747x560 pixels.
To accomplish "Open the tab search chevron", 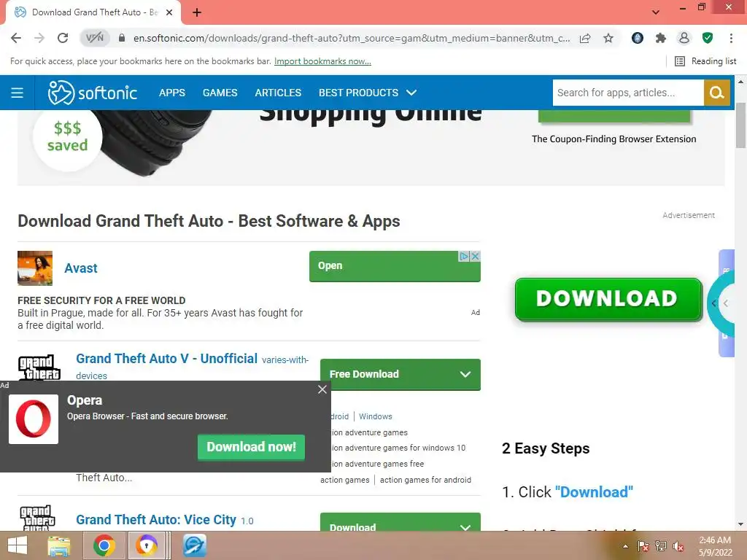I will tap(656, 12).
